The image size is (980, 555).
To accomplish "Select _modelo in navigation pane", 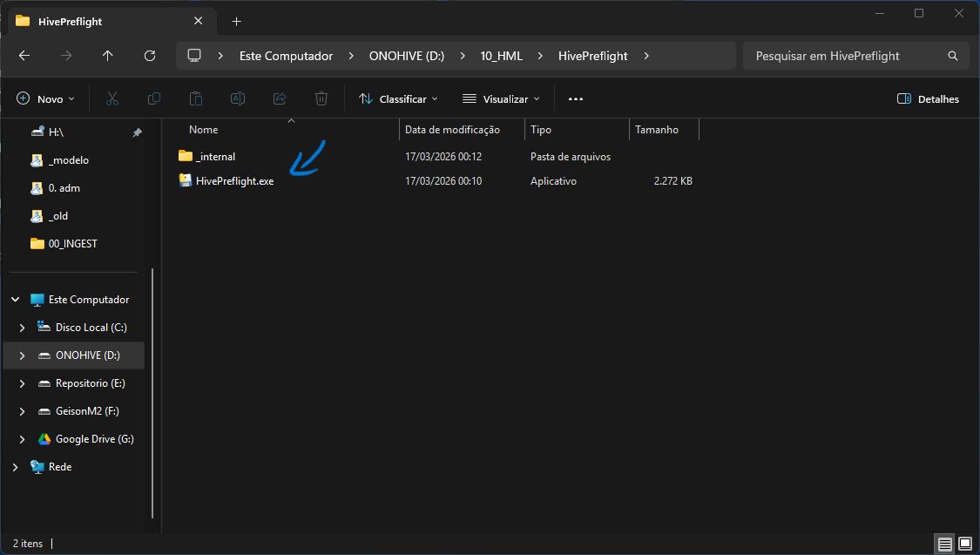I will (x=69, y=160).
